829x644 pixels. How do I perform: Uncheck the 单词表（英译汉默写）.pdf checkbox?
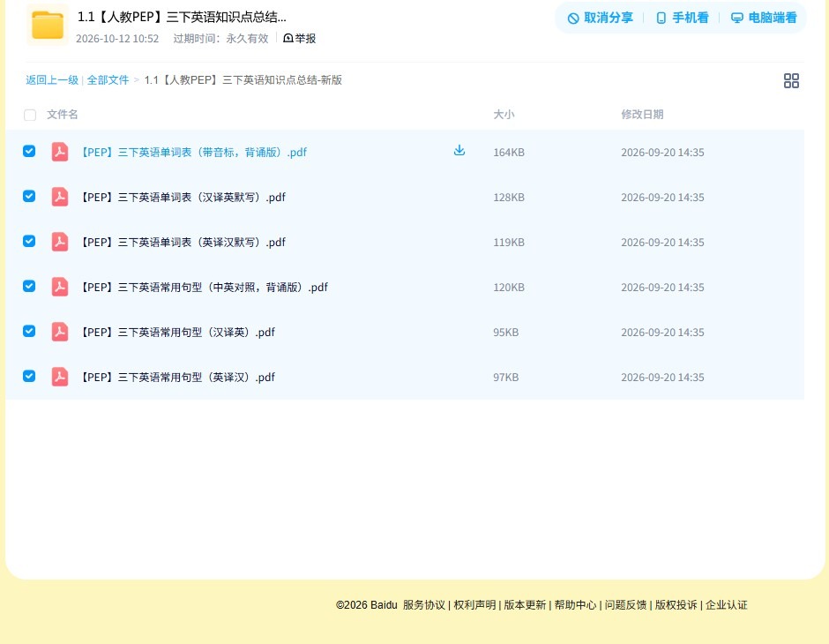[x=29, y=241]
